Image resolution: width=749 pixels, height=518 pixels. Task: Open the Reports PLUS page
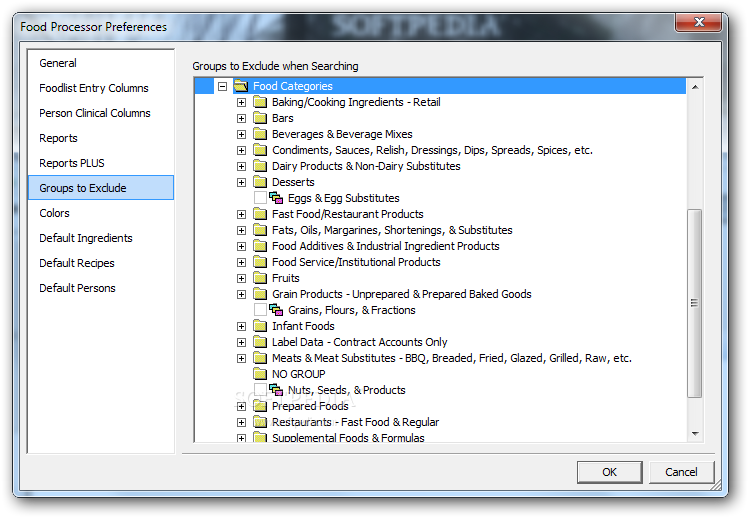click(x=101, y=163)
